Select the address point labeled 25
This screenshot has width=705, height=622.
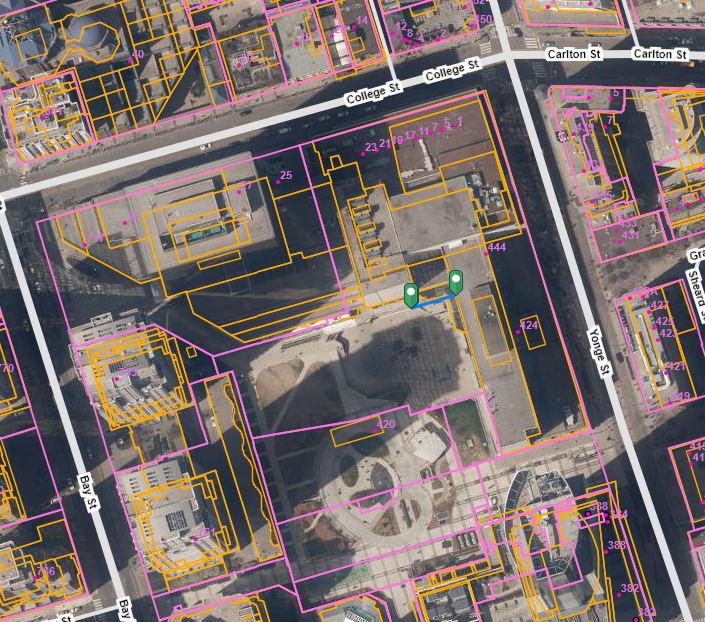pos(277,181)
